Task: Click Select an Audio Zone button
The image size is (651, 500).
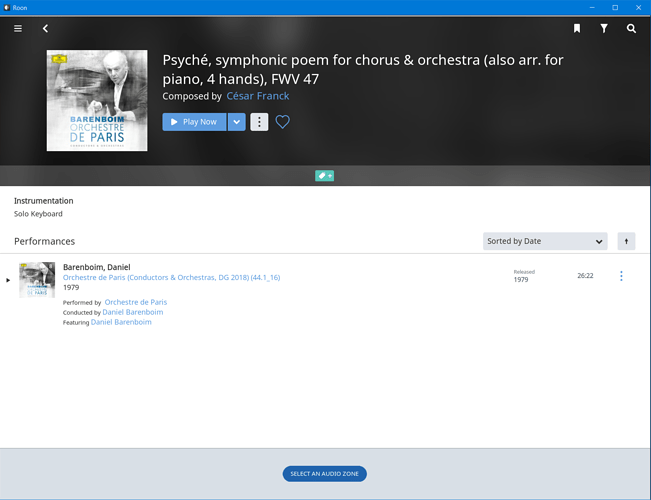Action: (x=325, y=474)
